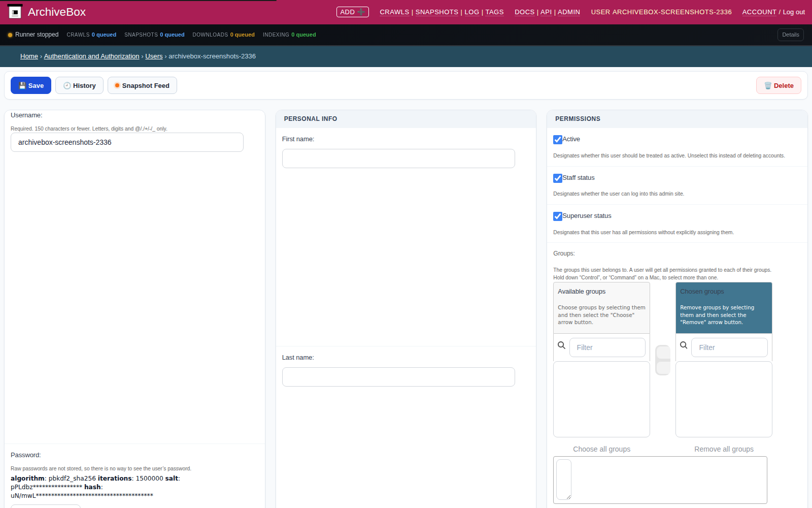Click the lower arrow button between group lists
The height and width of the screenshot is (508, 812).
(663, 368)
